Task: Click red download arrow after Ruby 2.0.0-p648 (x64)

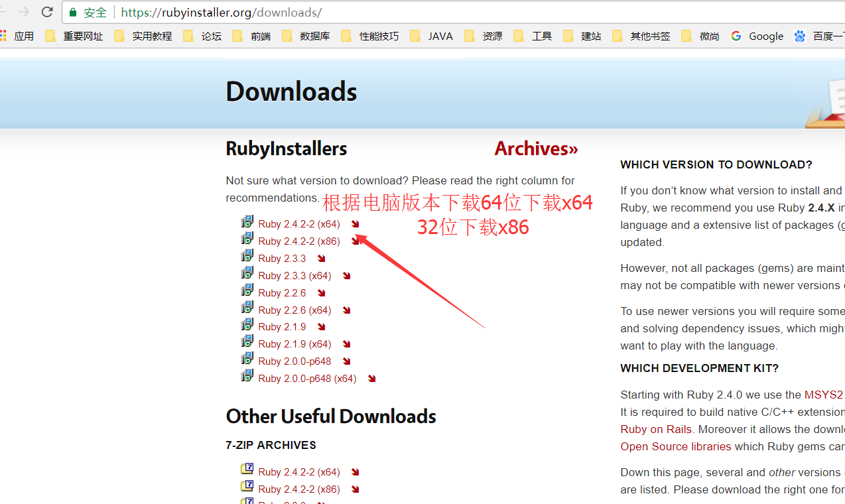Action: [372, 379]
